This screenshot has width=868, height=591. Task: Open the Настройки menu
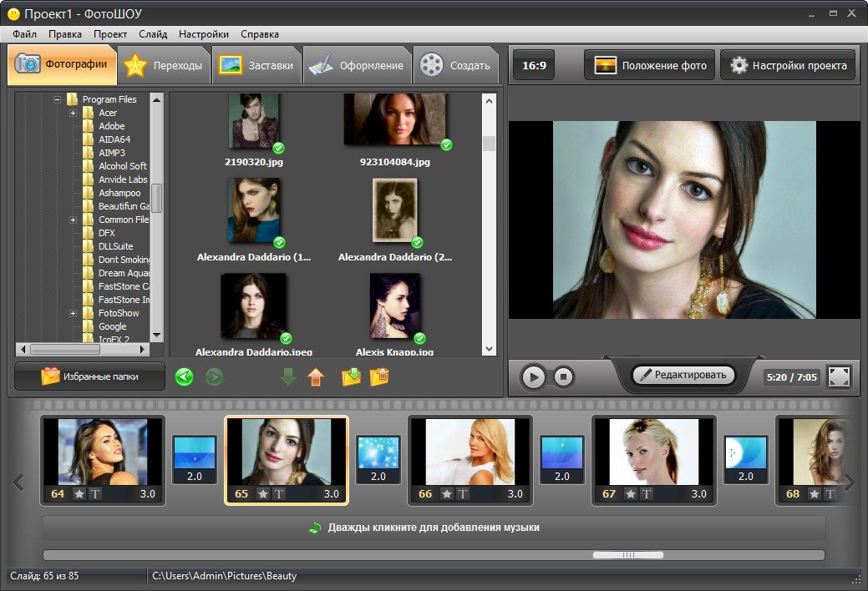[x=204, y=34]
